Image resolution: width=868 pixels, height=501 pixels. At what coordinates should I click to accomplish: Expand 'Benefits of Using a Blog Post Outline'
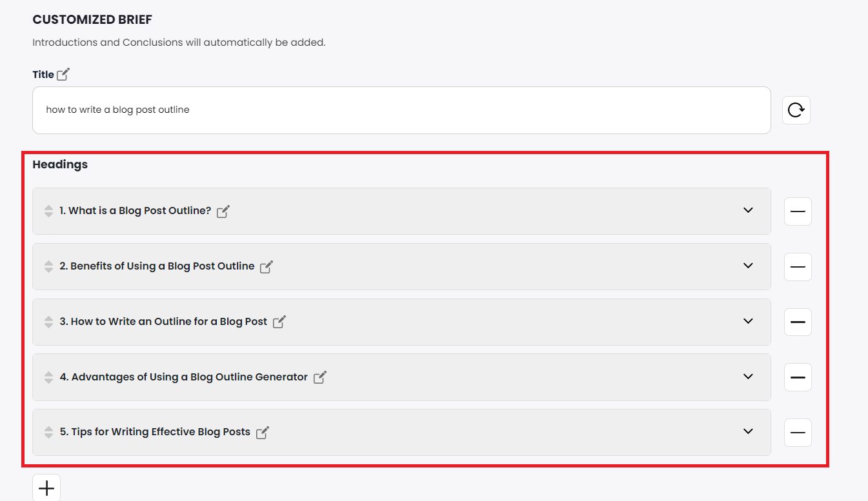tap(748, 266)
